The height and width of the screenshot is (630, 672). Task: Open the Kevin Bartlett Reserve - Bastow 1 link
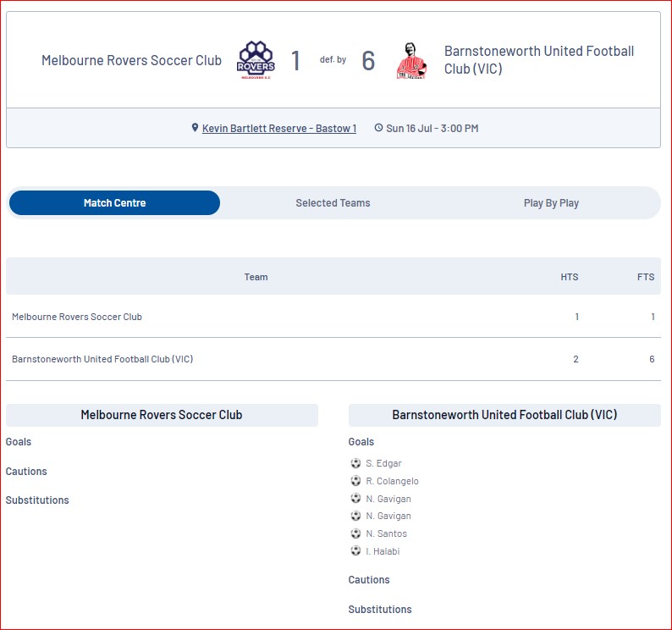279,128
